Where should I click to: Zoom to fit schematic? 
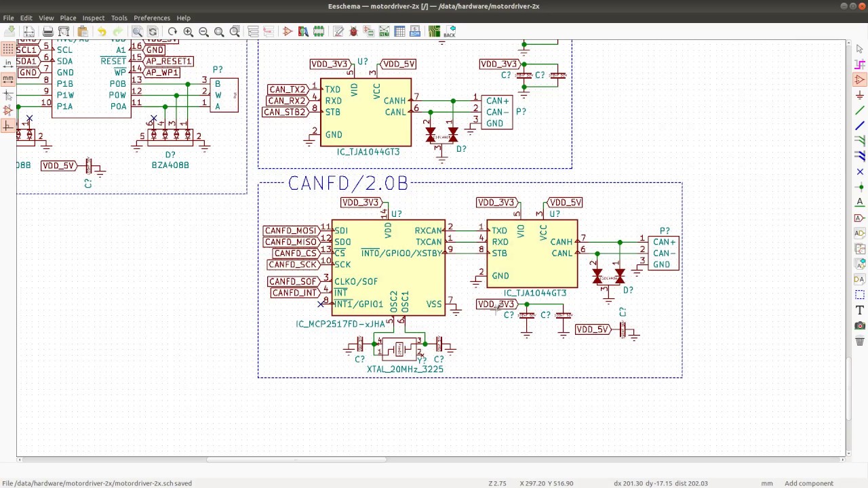pyautogui.click(x=219, y=31)
